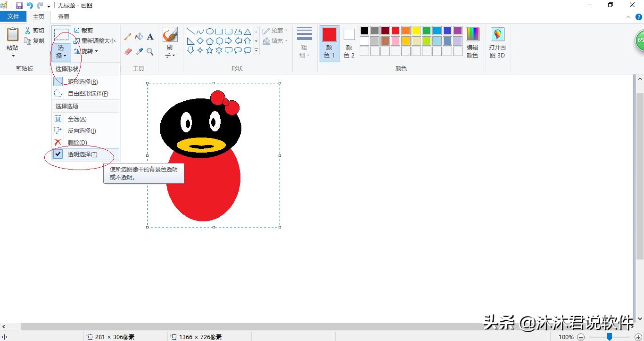Pick the black palette swatch
This screenshot has height=341, width=644.
click(364, 31)
